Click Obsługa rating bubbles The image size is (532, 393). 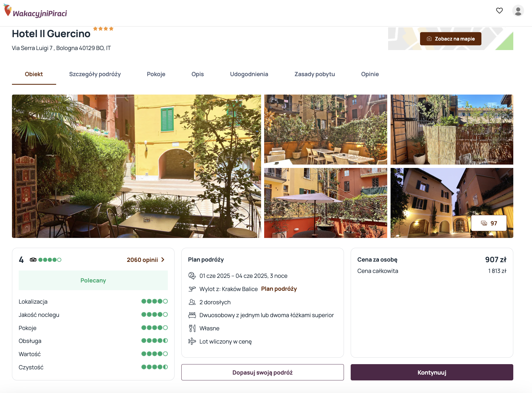tap(155, 340)
